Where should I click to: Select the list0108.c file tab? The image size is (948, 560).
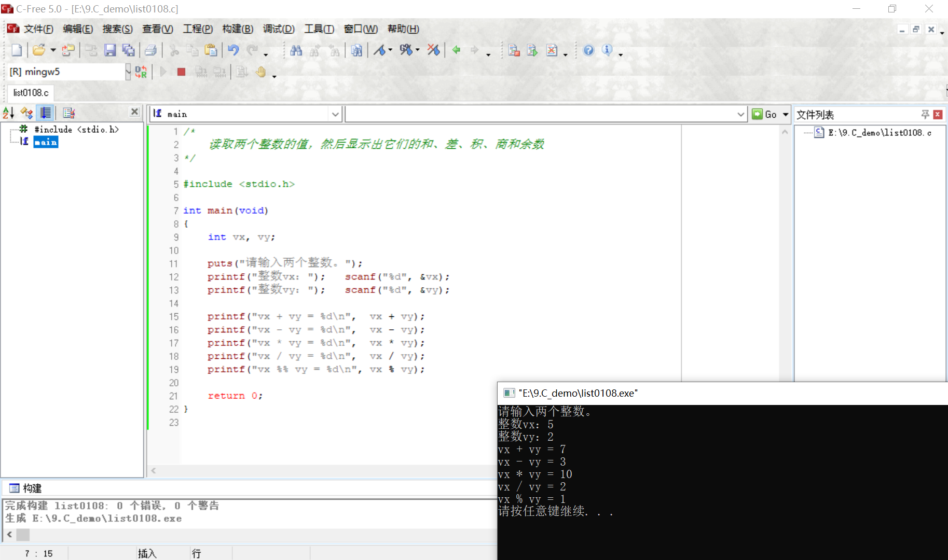pos(31,93)
